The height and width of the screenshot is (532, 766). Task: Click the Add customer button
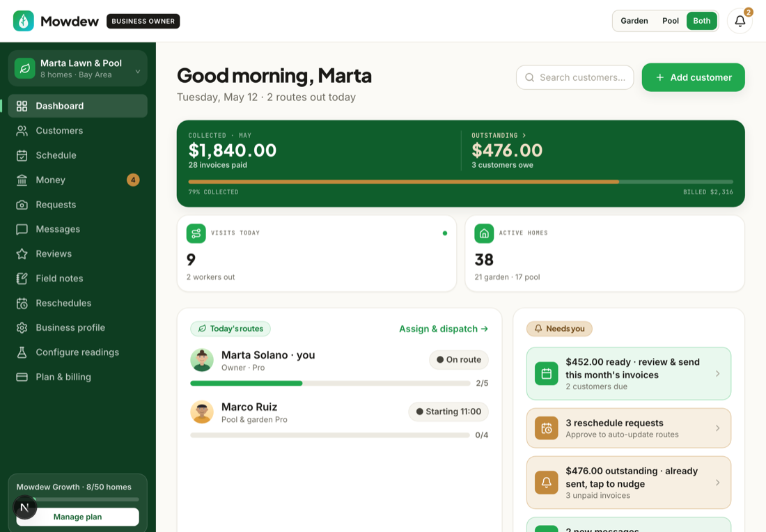(x=693, y=78)
